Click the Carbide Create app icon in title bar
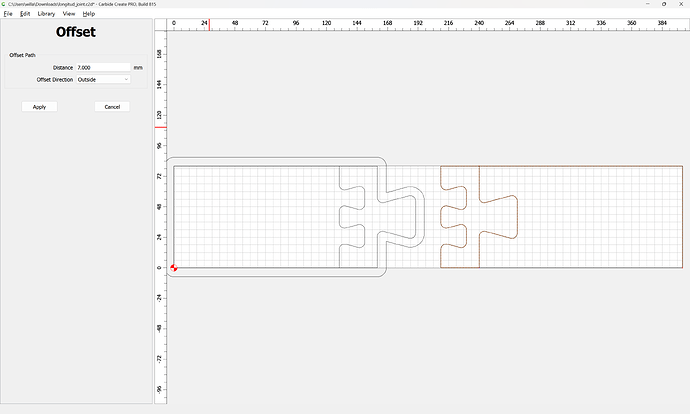This screenshot has height=414, width=690. (x=4, y=4)
